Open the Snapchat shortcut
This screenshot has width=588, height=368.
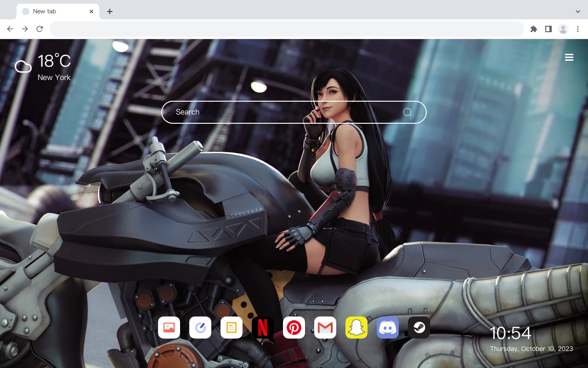(x=356, y=328)
